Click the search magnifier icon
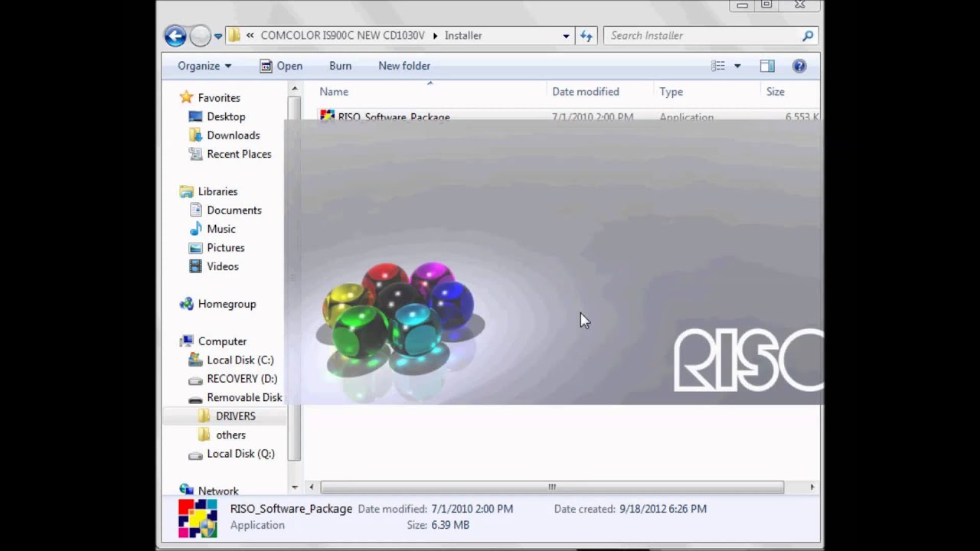The image size is (980, 551). (x=808, y=35)
